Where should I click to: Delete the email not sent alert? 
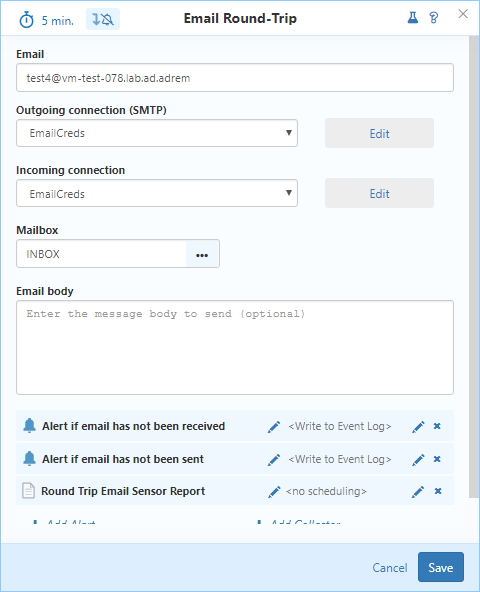click(437, 459)
